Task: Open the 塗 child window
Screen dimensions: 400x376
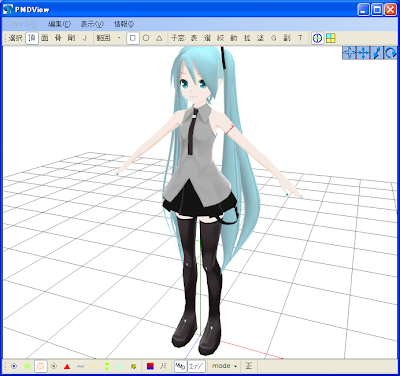Action: point(261,38)
